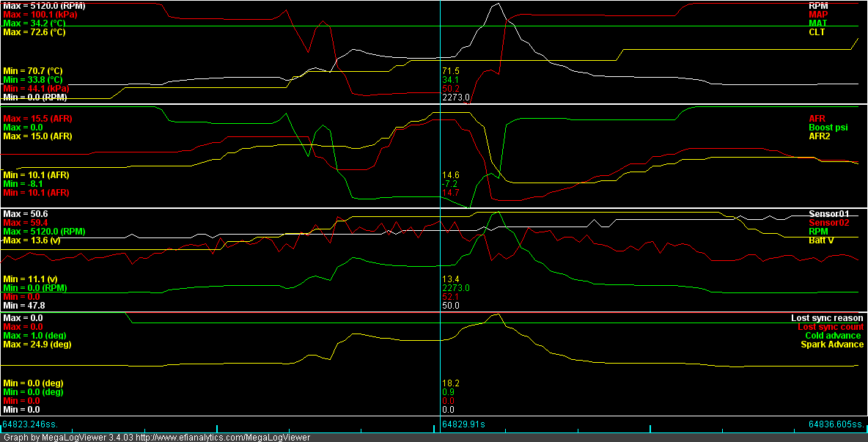Select the Sensor01 legend label
The width and height of the screenshot is (868, 442).
[x=828, y=213]
